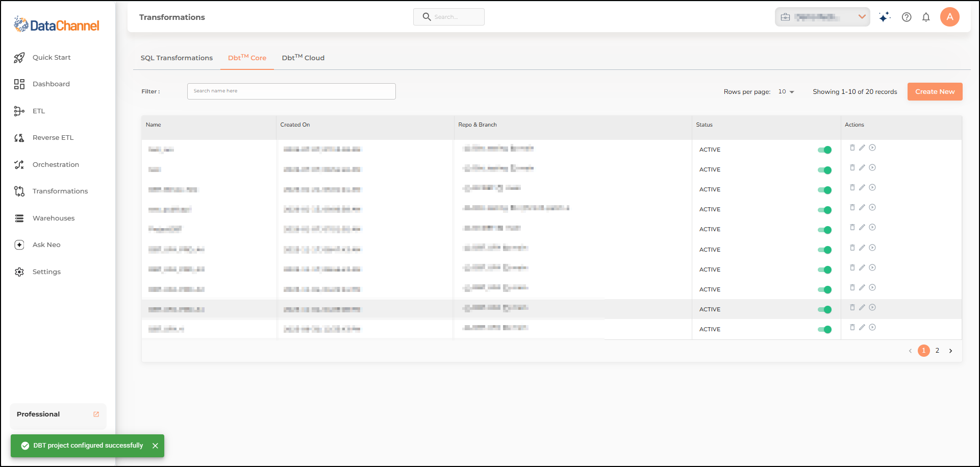Run the tenth row's project
The width and height of the screenshot is (980, 467).
tap(872, 327)
